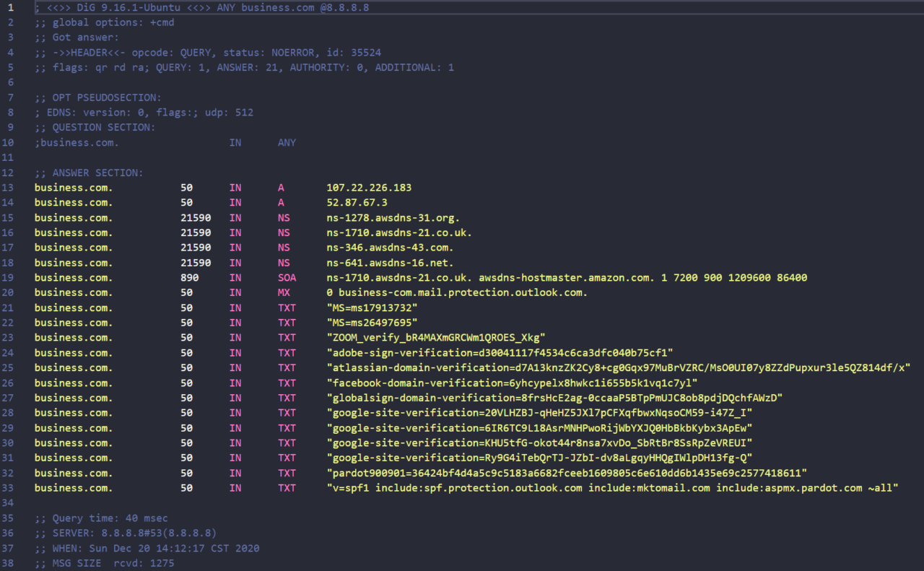Click TTL 21590 on the ns-1710.awsdns-21.co.uk NS row
This screenshot has width=924, height=571.
pyautogui.click(x=196, y=233)
